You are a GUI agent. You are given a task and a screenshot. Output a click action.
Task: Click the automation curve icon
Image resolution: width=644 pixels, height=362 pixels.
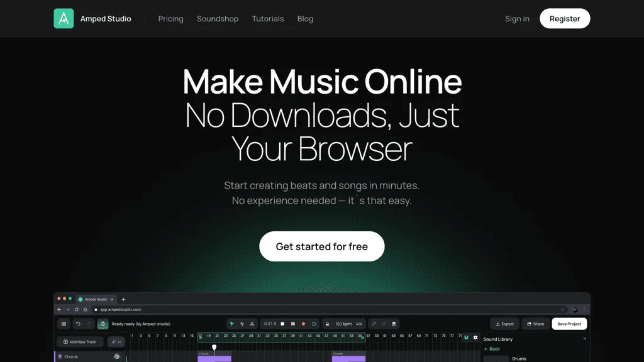pyautogui.click(x=384, y=324)
